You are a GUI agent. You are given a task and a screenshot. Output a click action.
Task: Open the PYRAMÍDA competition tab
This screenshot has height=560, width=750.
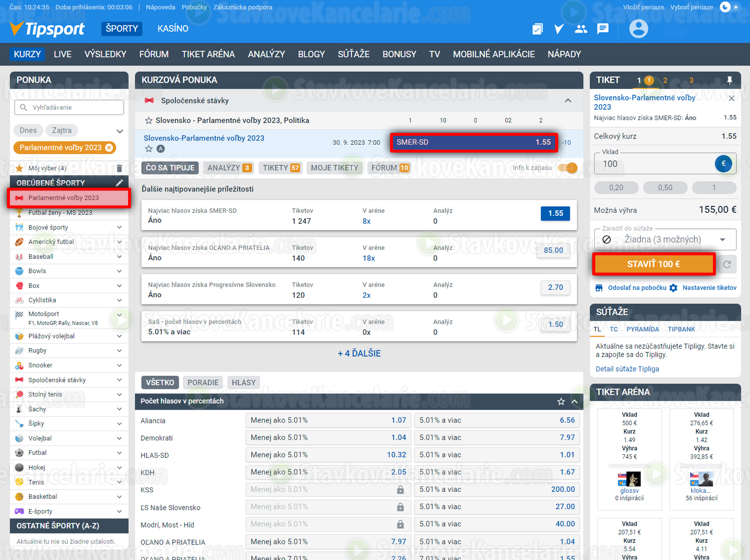click(x=643, y=329)
